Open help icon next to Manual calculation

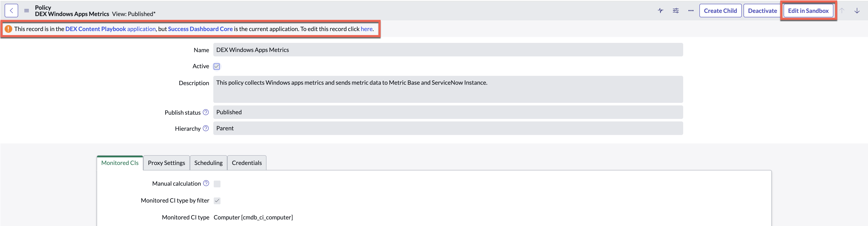coord(206,183)
